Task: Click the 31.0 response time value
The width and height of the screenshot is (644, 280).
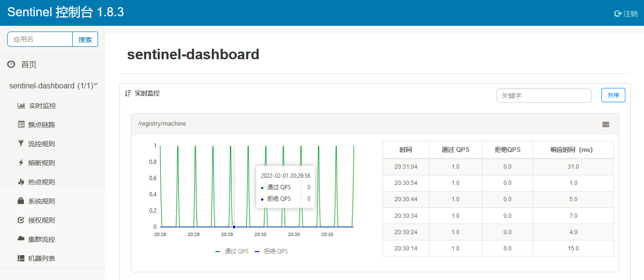Action: [573, 167]
